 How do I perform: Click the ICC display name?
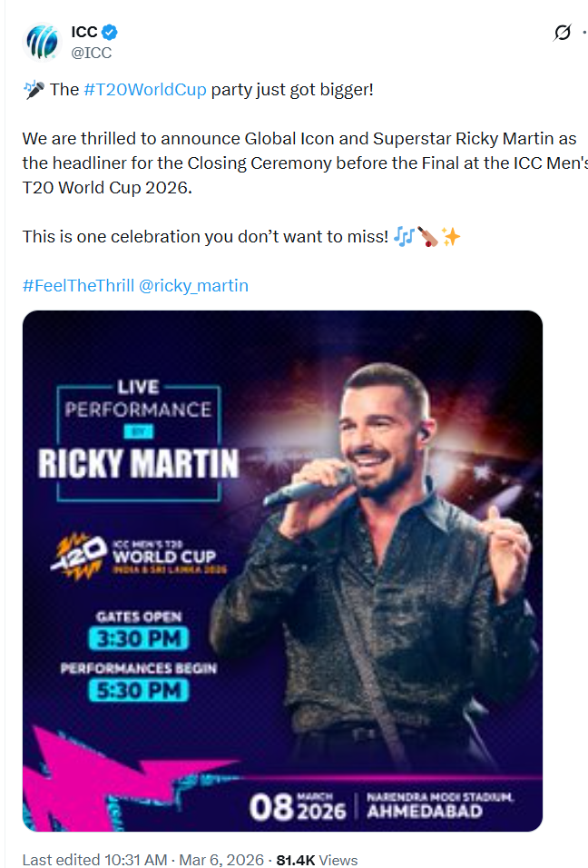click(x=84, y=33)
